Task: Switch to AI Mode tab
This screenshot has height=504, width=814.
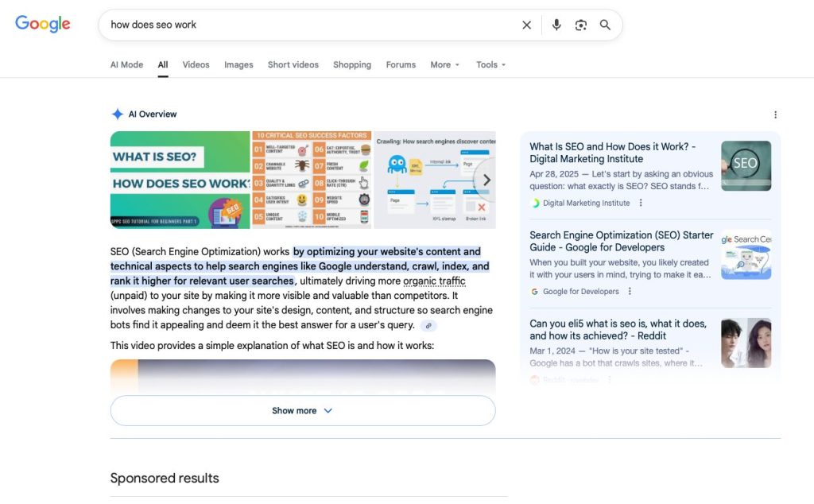Action: (126, 65)
